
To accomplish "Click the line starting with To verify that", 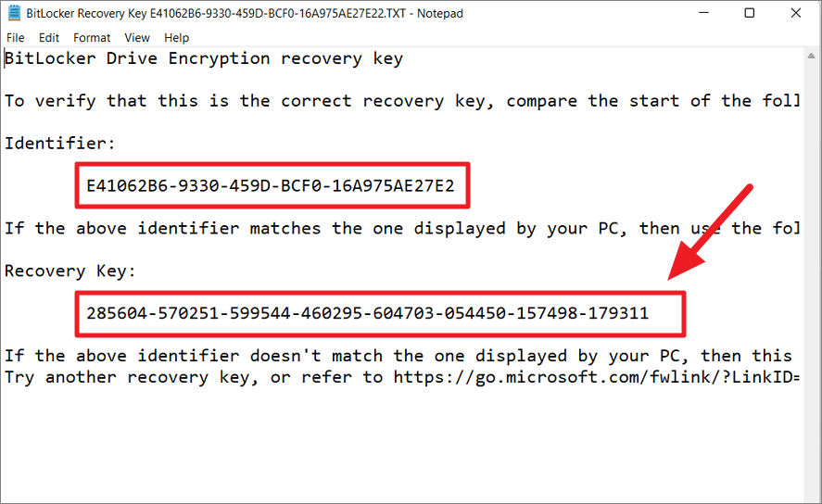I will [x=402, y=101].
